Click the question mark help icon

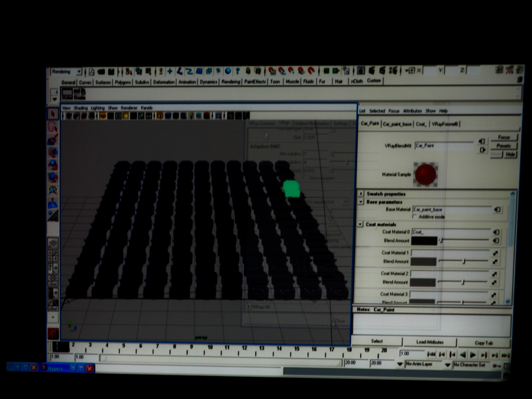(x=237, y=71)
